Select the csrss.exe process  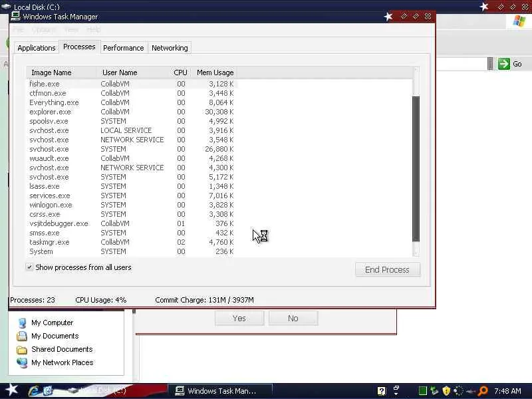pos(132,214)
